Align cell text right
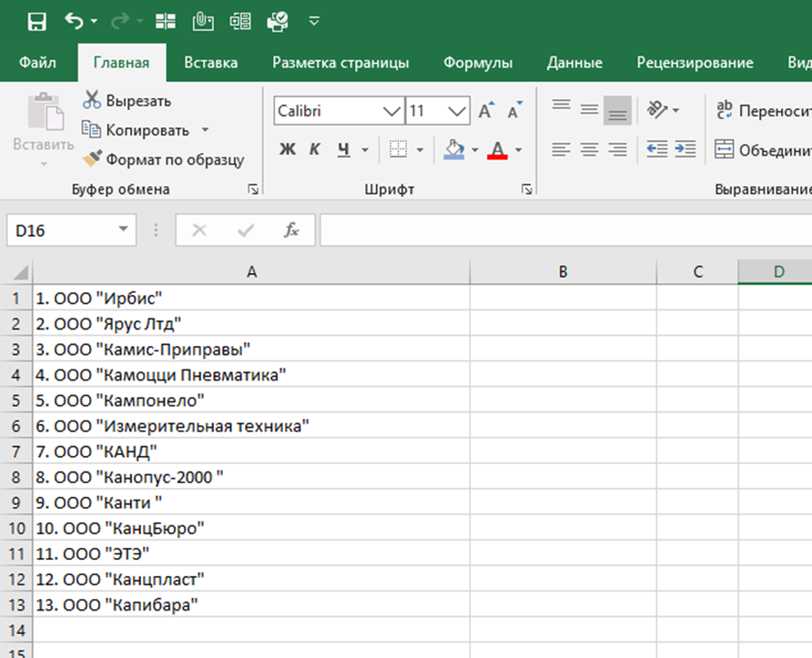Viewport: 812px width, 658px height. click(617, 149)
